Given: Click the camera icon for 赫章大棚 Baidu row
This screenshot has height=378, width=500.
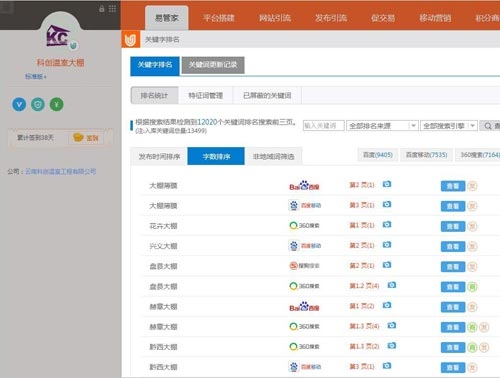Looking at the screenshot, I should tap(387, 305).
